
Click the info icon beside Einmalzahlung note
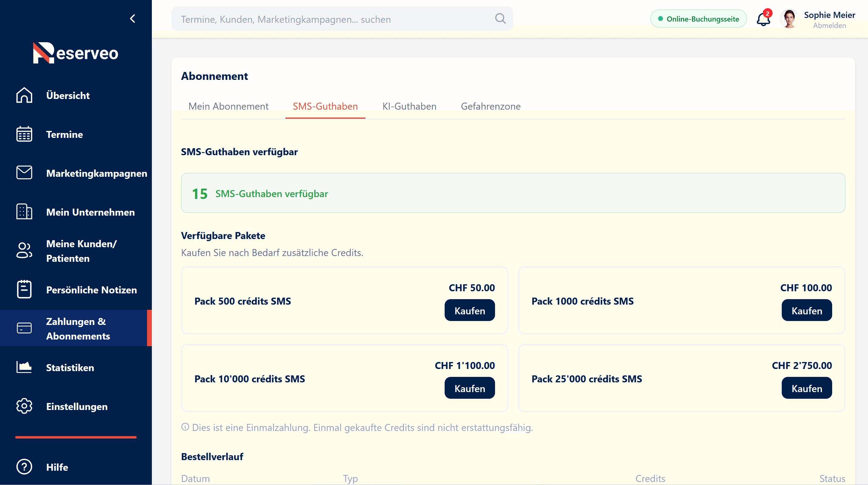[x=185, y=427]
